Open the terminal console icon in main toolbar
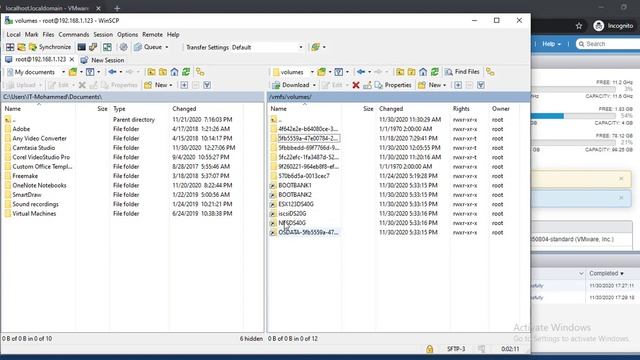The width and height of the screenshot is (640, 360). pyautogui.click(x=82, y=47)
